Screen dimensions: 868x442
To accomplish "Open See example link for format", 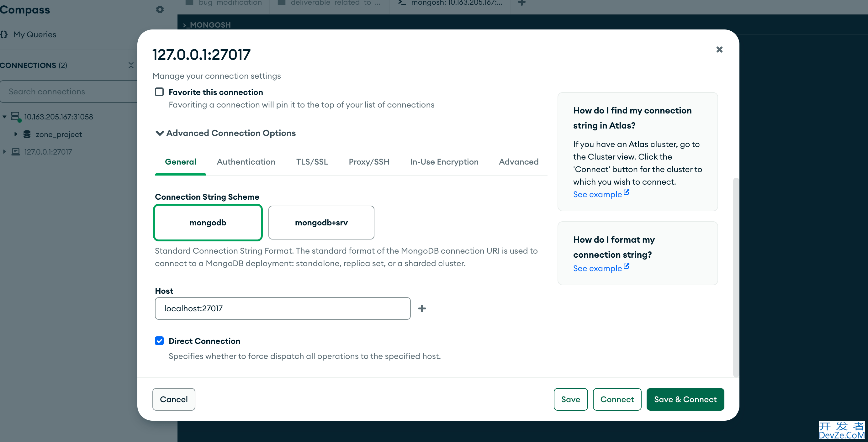I will [x=601, y=268].
